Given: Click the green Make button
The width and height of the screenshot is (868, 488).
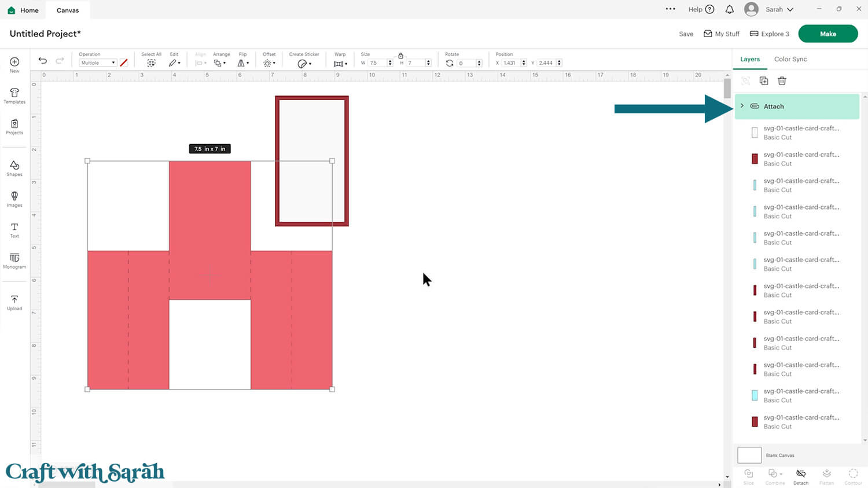Looking at the screenshot, I should [828, 34].
